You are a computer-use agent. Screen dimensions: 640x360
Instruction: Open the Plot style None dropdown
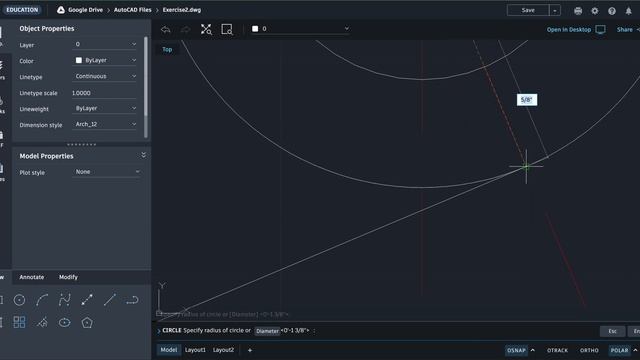coord(107,172)
